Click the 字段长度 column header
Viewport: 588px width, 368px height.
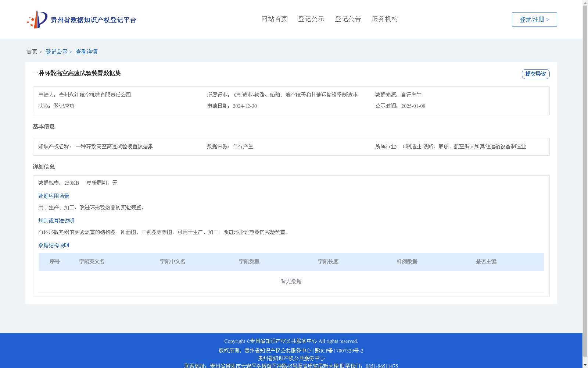point(328,262)
